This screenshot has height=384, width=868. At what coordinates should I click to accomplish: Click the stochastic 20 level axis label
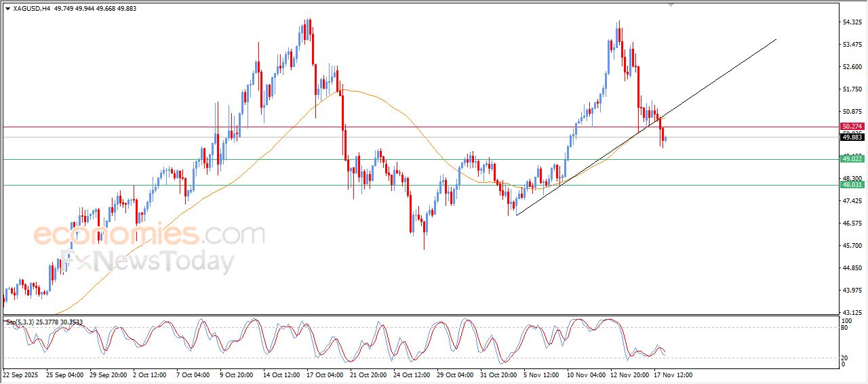pos(845,357)
